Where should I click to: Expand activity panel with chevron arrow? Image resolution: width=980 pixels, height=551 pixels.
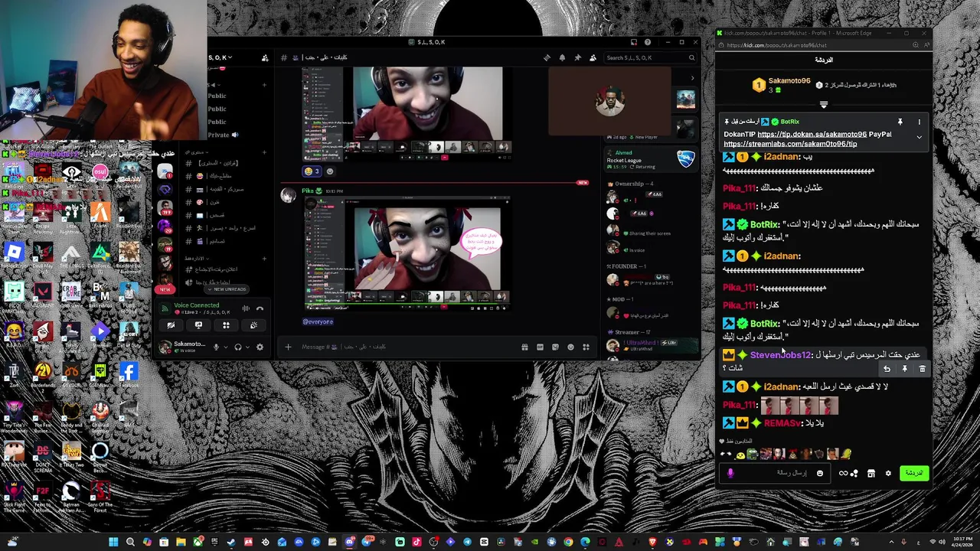[692, 77]
